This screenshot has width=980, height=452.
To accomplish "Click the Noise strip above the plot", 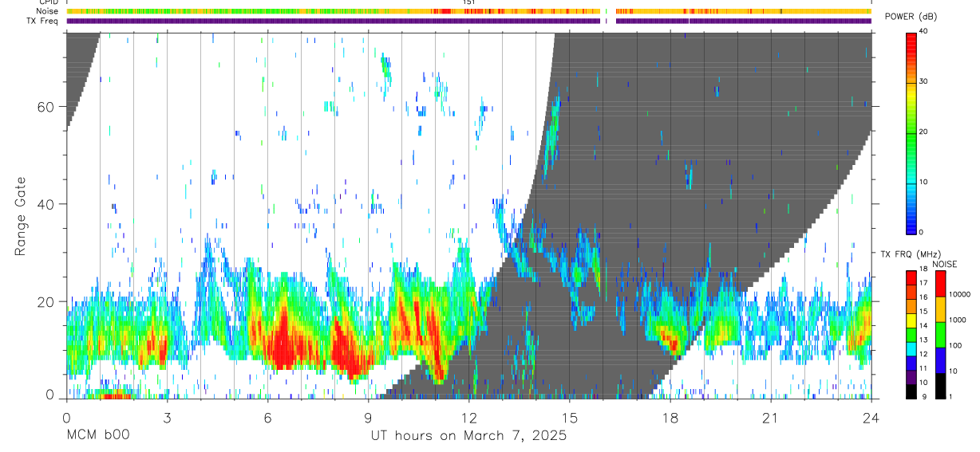I will pyautogui.click(x=468, y=11).
